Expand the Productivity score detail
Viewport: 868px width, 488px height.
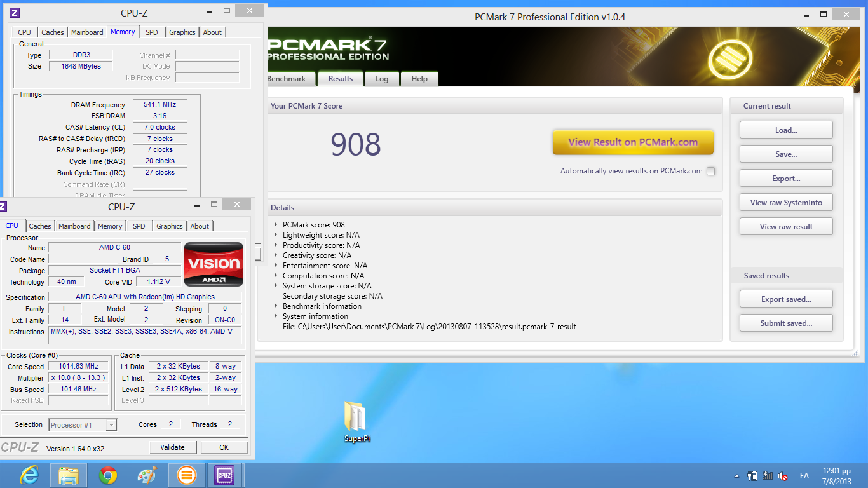click(x=276, y=245)
